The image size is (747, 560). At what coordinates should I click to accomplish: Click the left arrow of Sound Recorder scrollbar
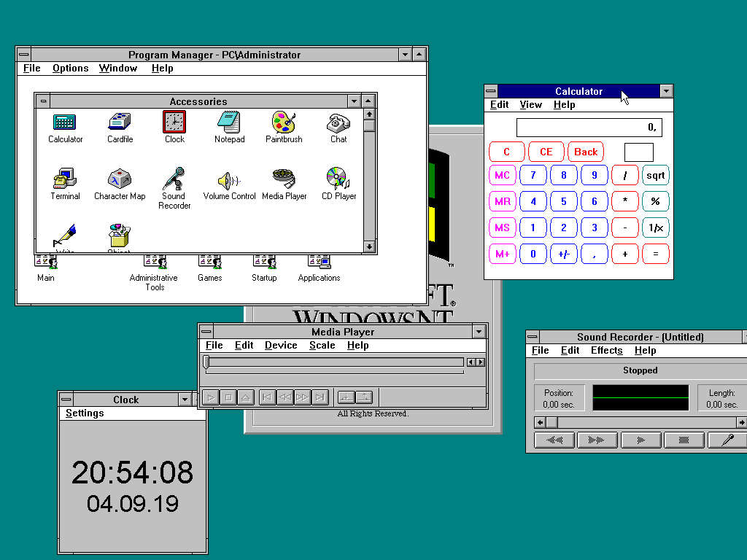coord(540,422)
